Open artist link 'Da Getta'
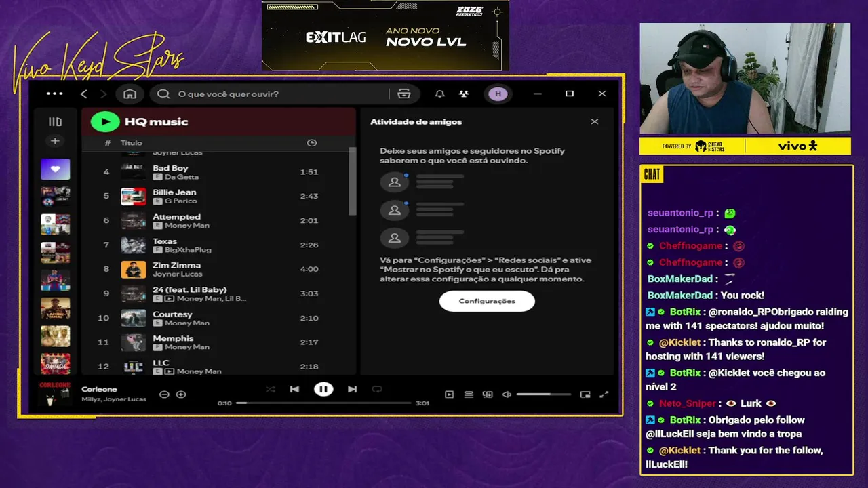The height and width of the screenshot is (488, 868). (x=182, y=177)
